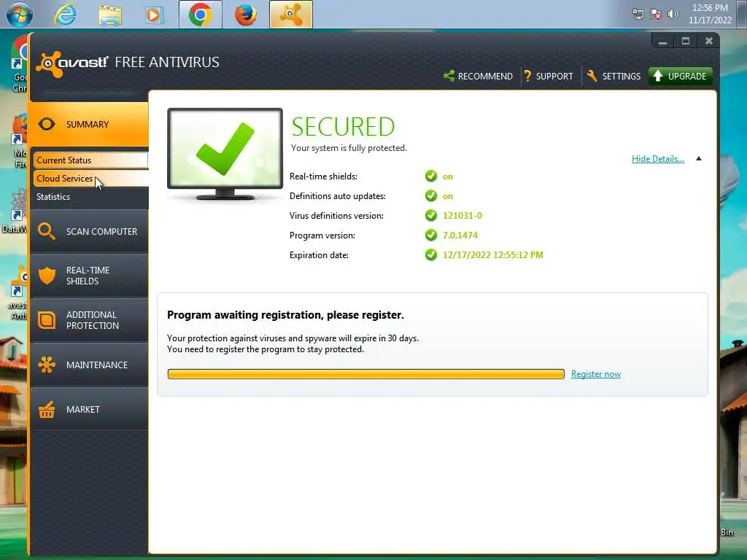
Task: Click expiration date 12/17/2022 12:55:12 PM
Action: pyautogui.click(x=493, y=254)
